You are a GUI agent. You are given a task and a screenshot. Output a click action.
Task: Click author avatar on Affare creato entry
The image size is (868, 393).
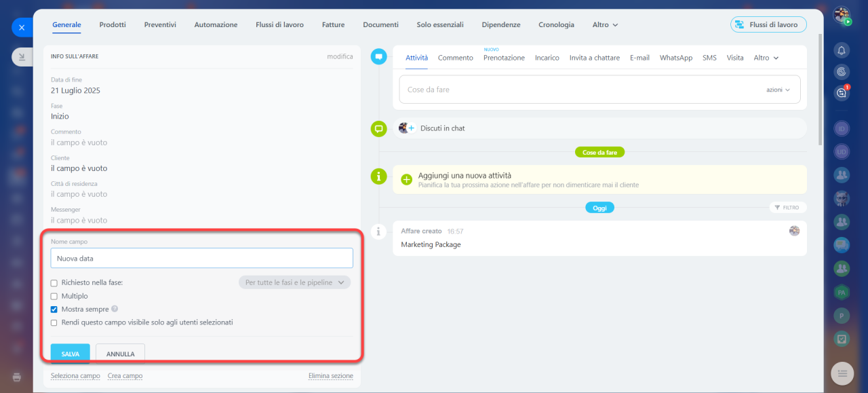point(794,231)
